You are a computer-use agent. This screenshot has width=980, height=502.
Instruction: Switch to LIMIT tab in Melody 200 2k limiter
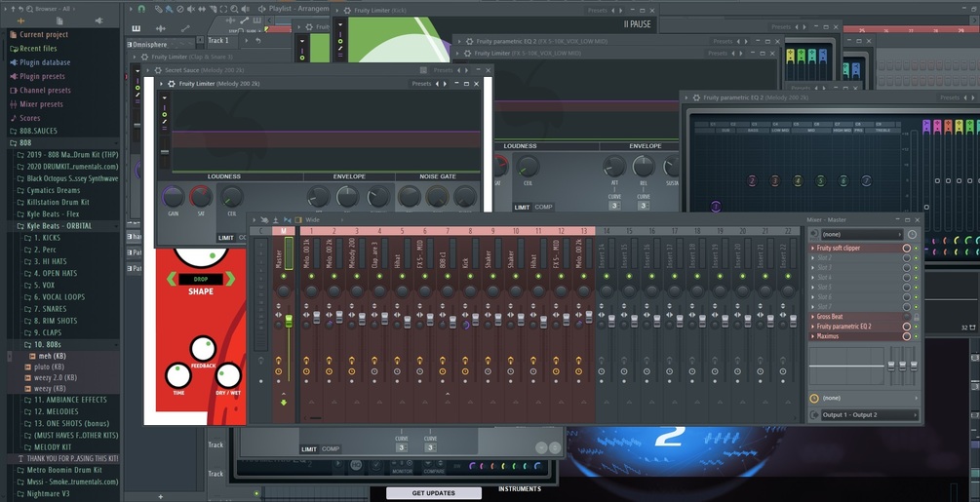[x=225, y=238]
